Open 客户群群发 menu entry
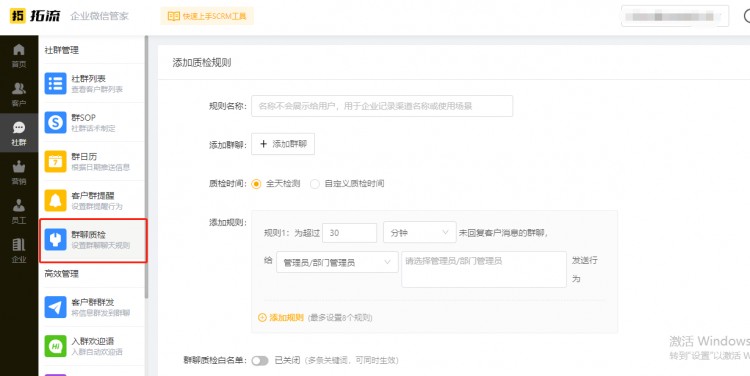Screen dimensions: 750x376 pos(91,307)
